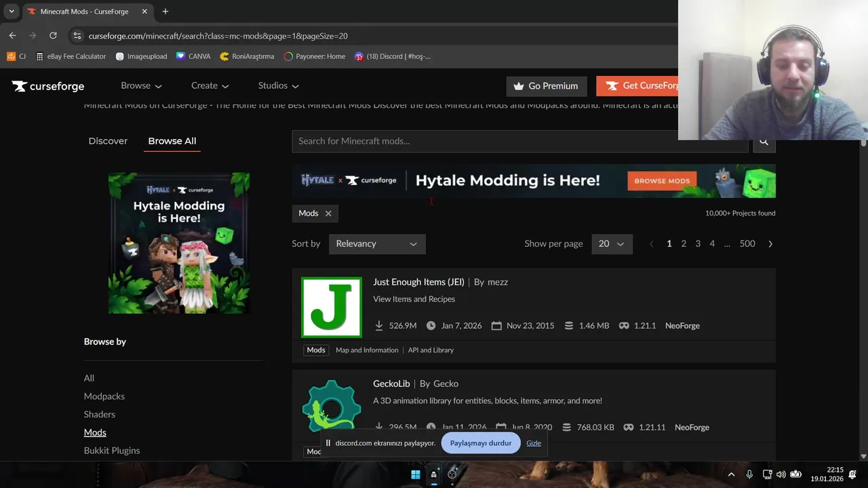Switch to Browse All tab
Image resolution: width=868 pixels, height=488 pixels.
[x=172, y=141]
